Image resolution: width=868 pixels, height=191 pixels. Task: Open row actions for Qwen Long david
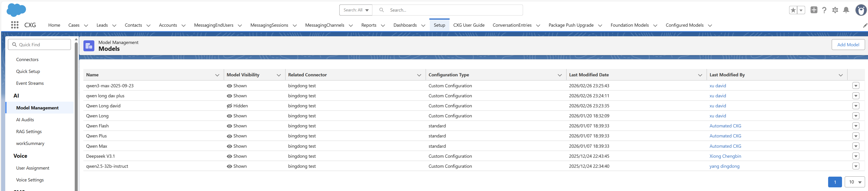856,106
